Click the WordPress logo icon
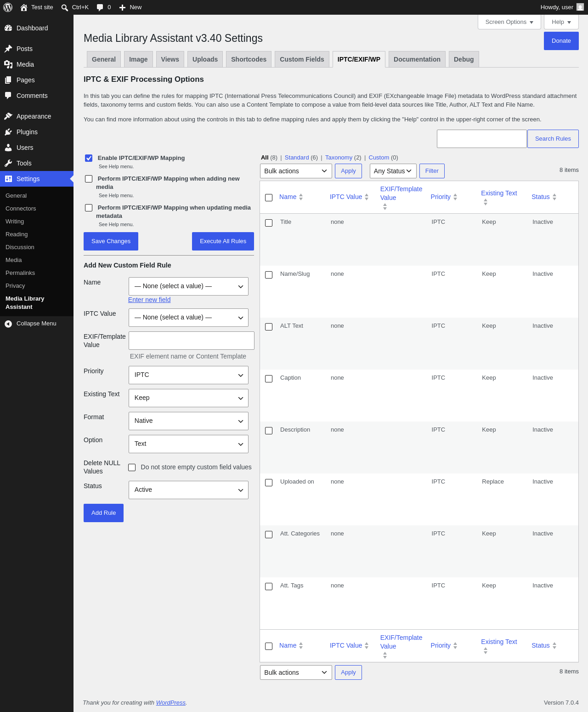588x712 pixels. [x=8, y=7]
